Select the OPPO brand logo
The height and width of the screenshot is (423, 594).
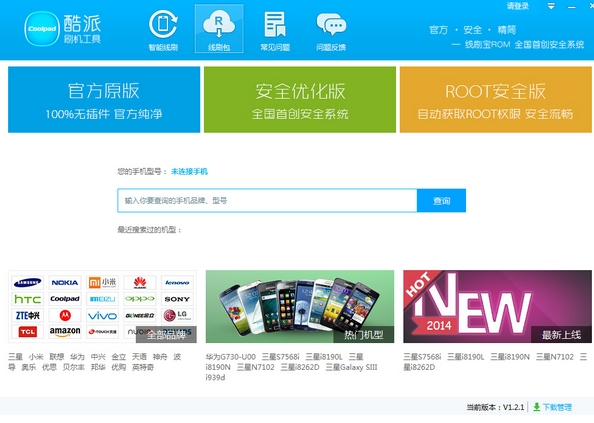tap(140, 299)
